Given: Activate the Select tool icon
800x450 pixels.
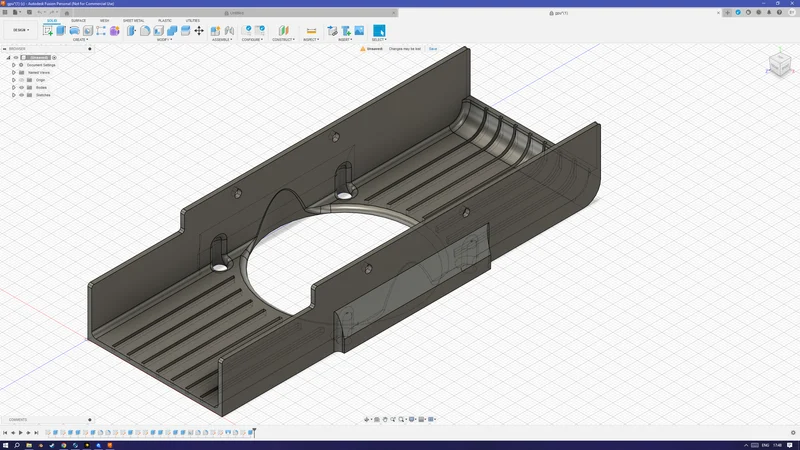Looking at the screenshot, I should coord(379,31).
